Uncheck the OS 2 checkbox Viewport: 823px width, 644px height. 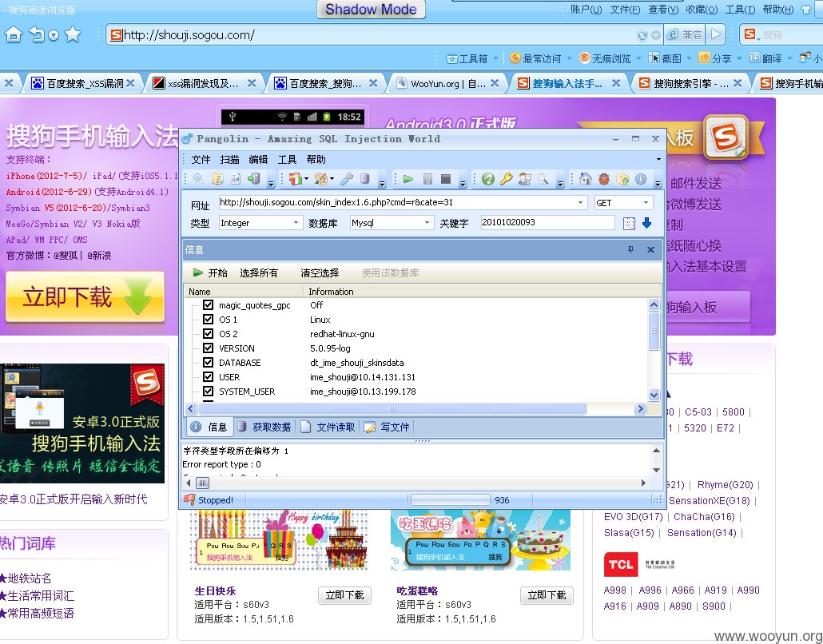coord(209,334)
